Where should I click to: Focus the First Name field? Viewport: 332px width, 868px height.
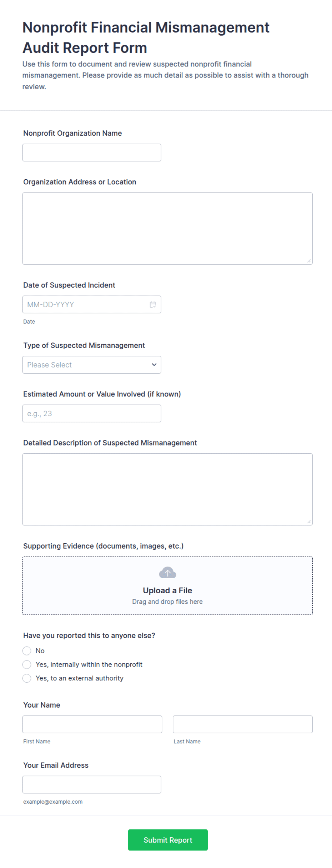click(92, 724)
